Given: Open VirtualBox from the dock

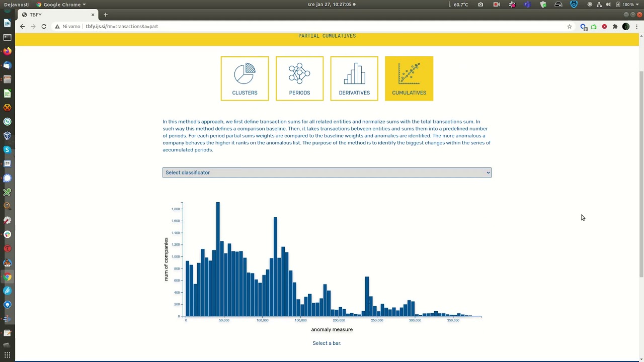Looking at the screenshot, I should coord(7,136).
